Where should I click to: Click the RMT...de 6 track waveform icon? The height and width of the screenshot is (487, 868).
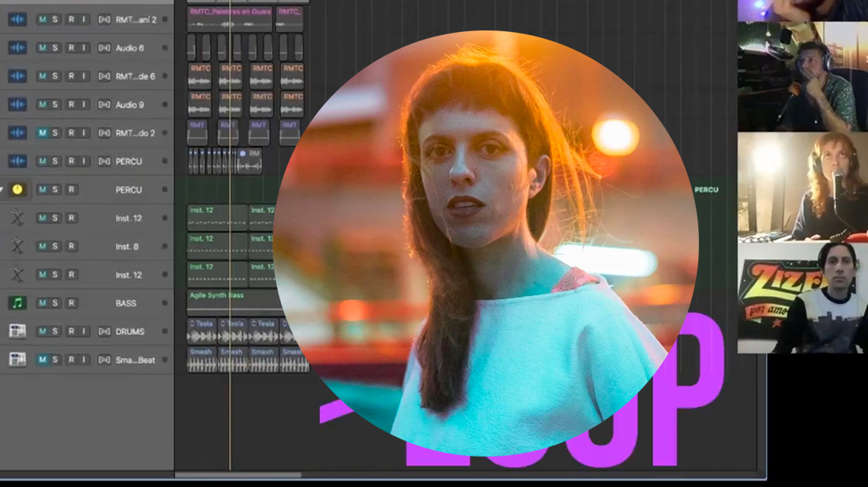(x=18, y=76)
